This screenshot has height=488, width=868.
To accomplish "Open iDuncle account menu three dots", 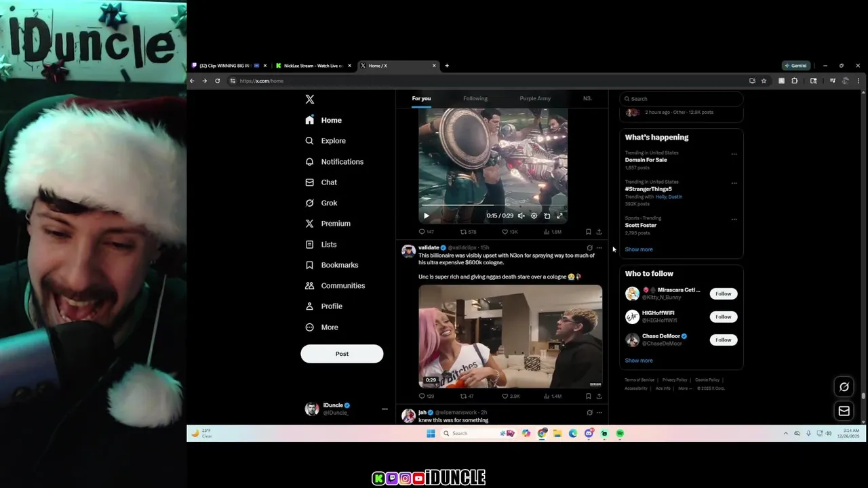I will [x=384, y=409].
